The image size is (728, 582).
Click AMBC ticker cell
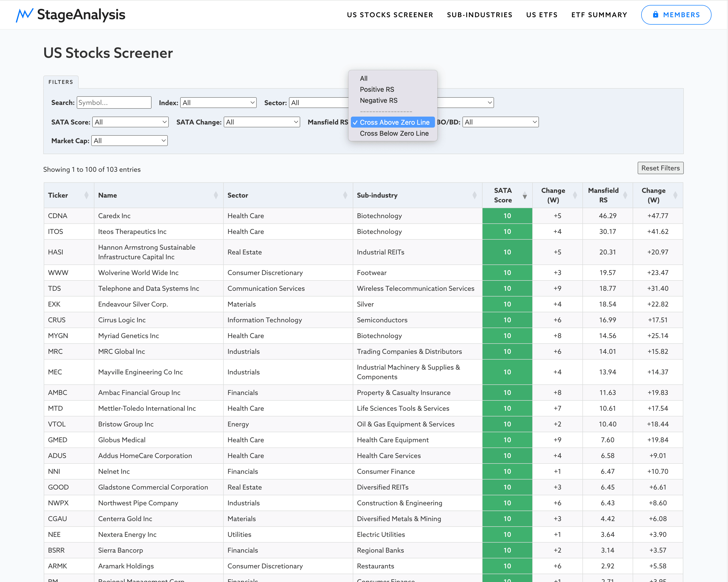click(x=69, y=393)
